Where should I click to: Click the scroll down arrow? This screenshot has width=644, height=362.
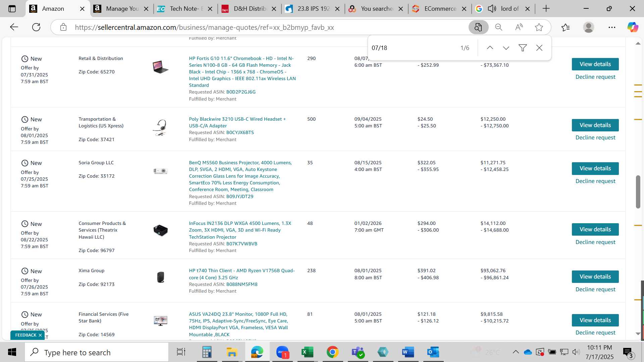click(x=638, y=334)
